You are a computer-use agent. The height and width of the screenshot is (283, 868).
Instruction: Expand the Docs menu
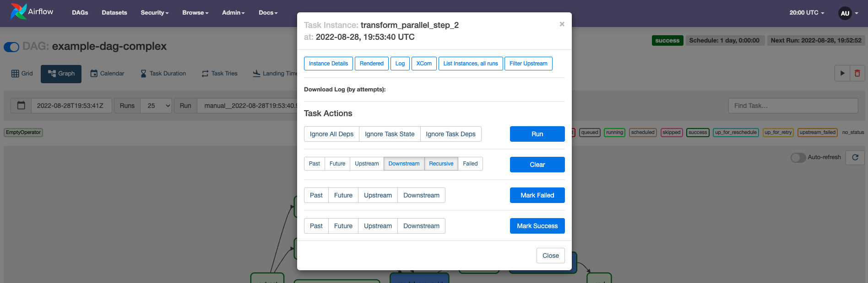click(268, 13)
